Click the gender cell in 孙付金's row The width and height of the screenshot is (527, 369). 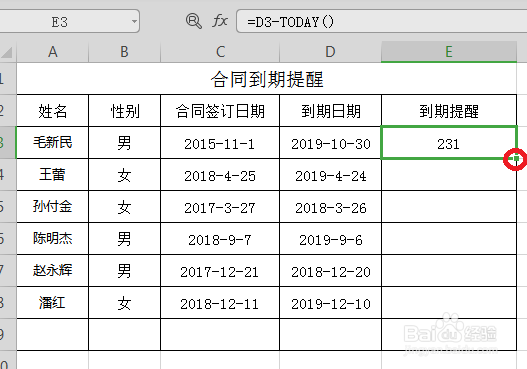(125, 207)
